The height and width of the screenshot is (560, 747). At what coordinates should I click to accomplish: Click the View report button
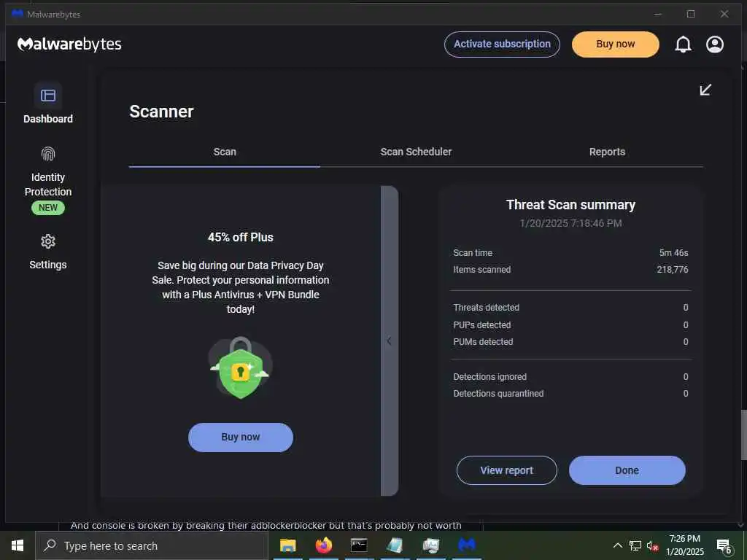click(x=506, y=470)
